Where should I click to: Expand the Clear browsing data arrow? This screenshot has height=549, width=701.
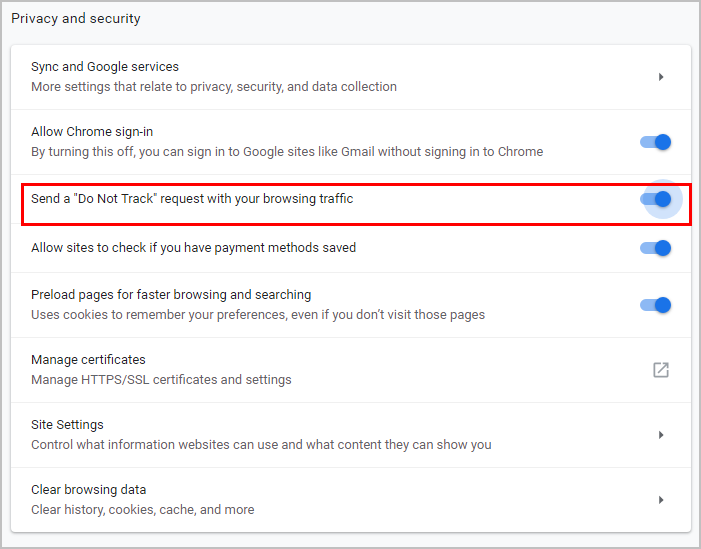661,500
